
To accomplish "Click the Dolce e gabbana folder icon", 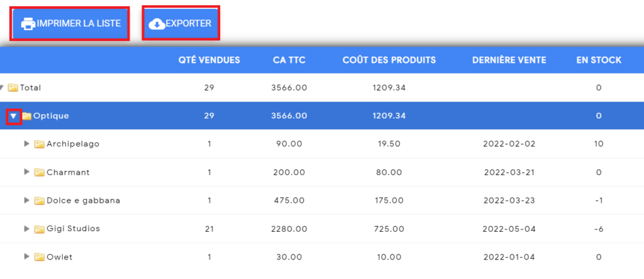I will coord(40,201).
